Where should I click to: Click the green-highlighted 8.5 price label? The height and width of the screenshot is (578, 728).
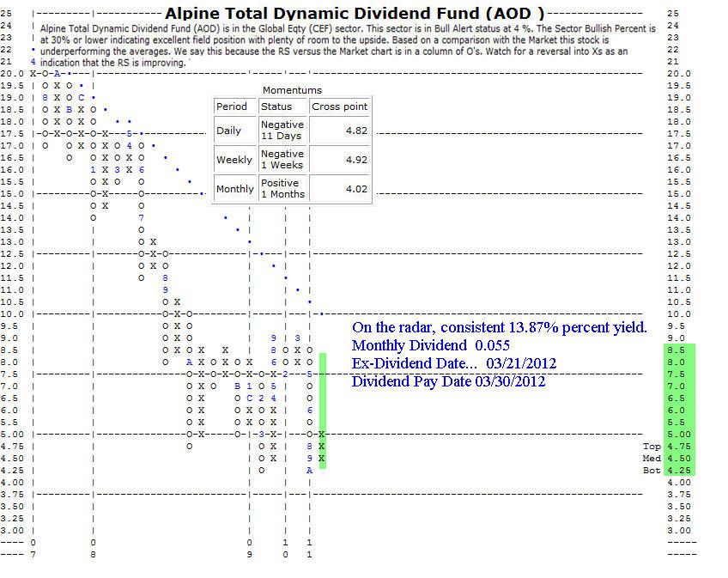(676, 350)
